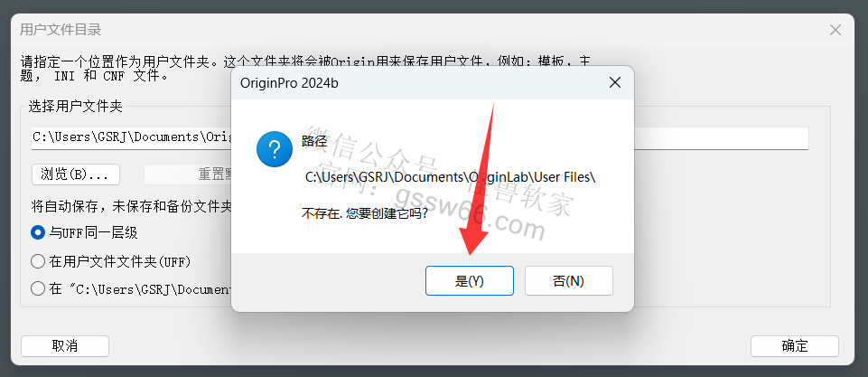Click the 确定 button
The image size is (868, 377).
794,346
